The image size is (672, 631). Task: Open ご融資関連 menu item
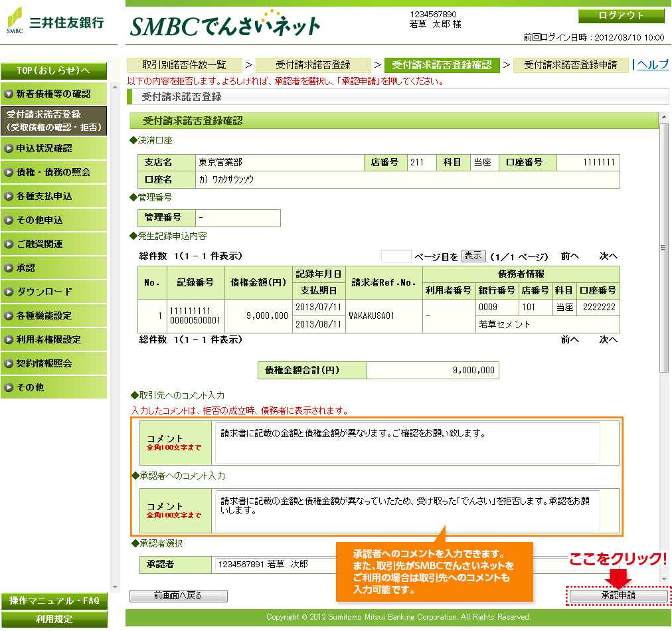click(54, 244)
